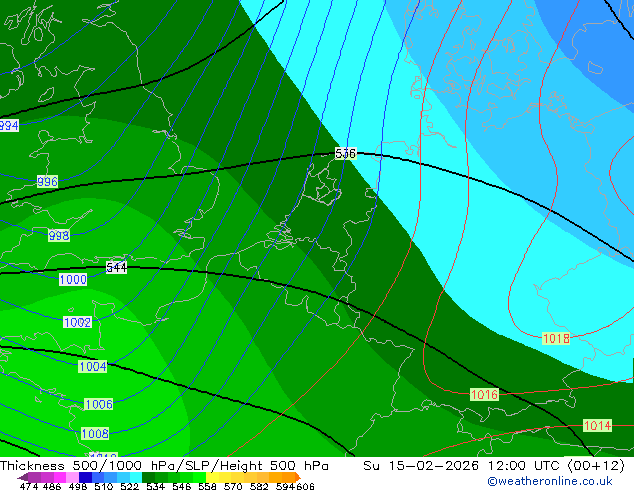This screenshot has height=490, width=634.
Task: Click the legend value 486
Action: coord(52,486)
